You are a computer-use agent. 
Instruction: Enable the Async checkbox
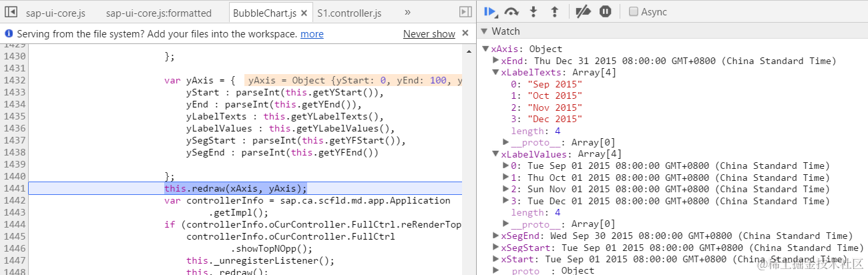(634, 12)
